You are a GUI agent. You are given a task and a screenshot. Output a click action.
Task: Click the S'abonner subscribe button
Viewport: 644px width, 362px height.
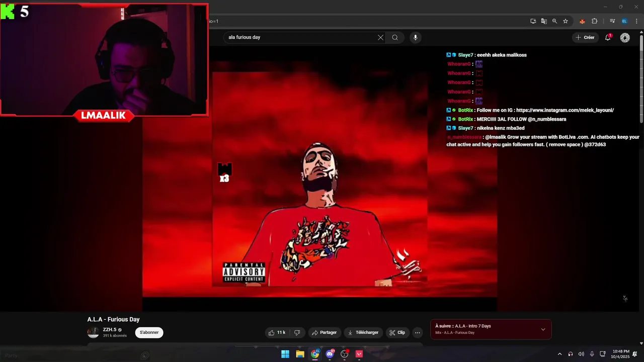tap(149, 332)
